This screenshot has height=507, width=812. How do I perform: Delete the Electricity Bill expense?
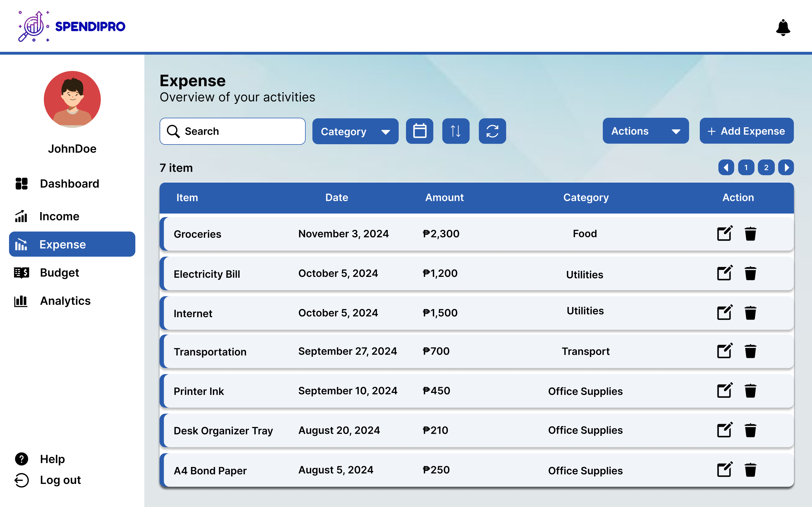coord(750,273)
